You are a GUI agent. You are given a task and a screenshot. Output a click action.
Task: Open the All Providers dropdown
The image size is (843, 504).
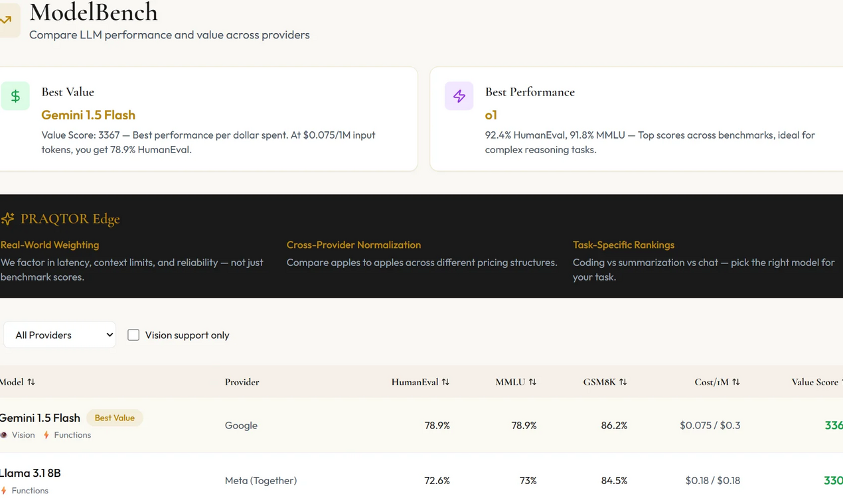click(60, 335)
